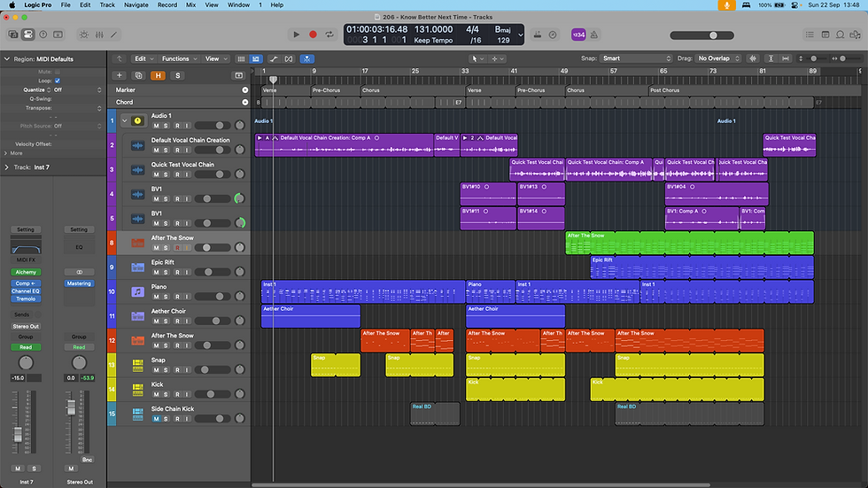Click the Mastering plug-in slot

click(79, 283)
